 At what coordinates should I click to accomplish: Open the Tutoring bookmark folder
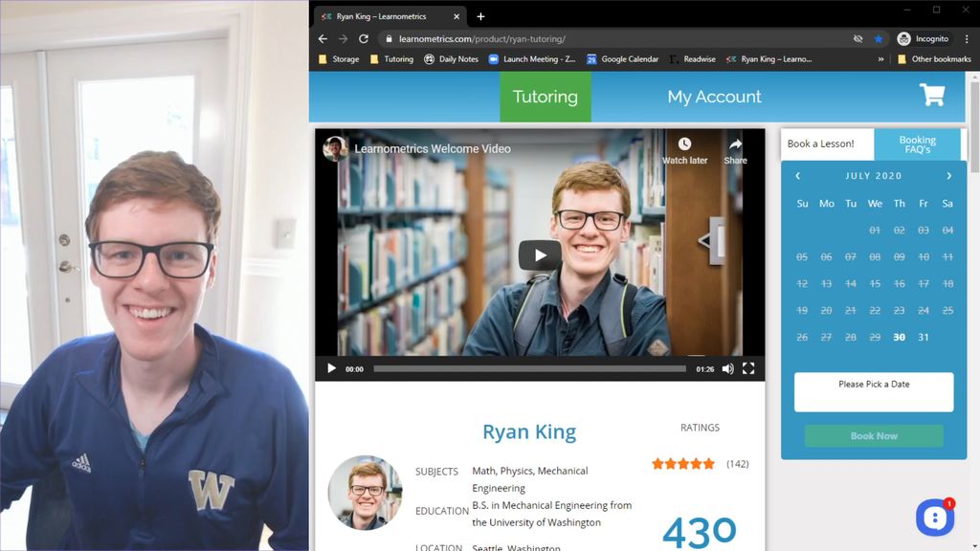pos(391,59)
